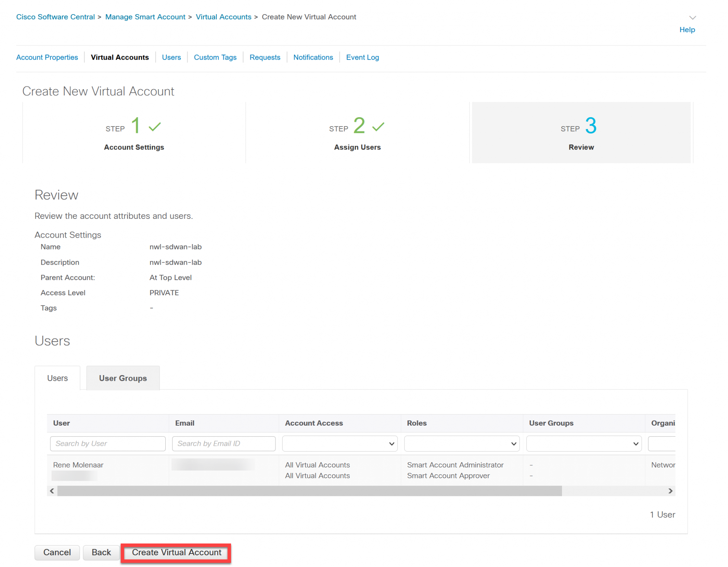The height and width of the screenshot is (567, 728).
Task: Select the Step 2 Assign Users checkmark
Action: pos(378,125)
